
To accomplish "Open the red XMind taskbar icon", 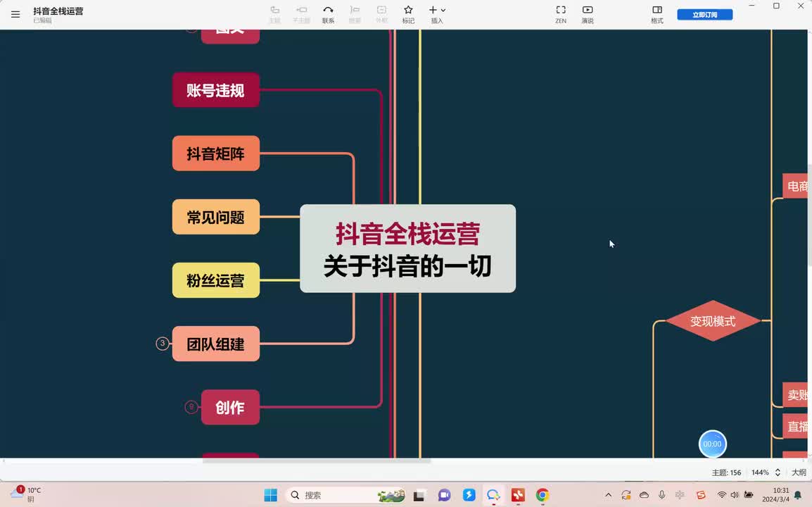I will [518, 495].
